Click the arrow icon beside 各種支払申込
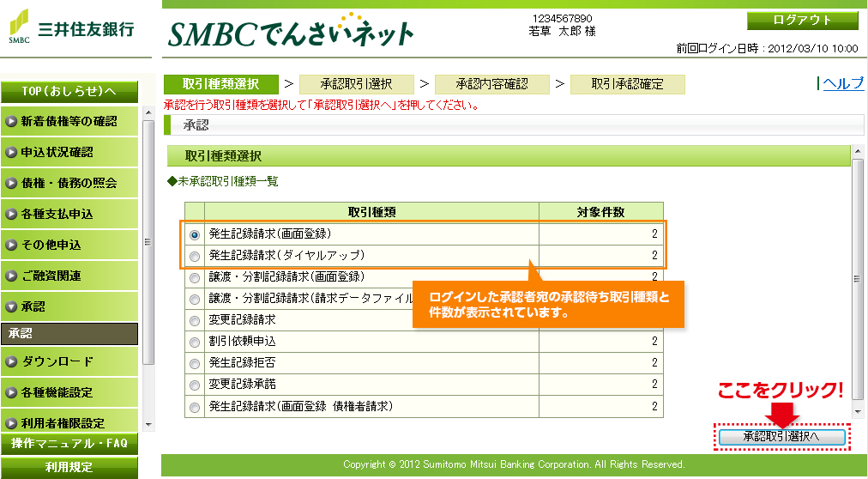 coord(11,215)
